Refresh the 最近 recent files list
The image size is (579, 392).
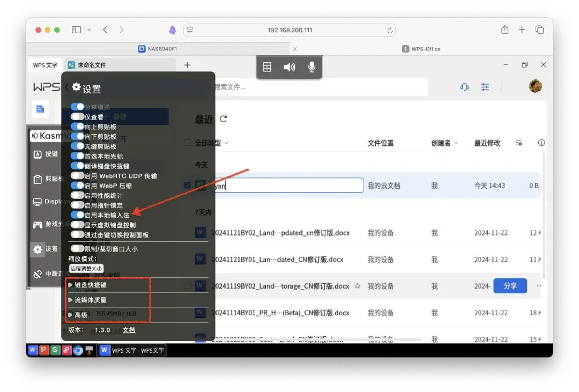tap(224, 119)
